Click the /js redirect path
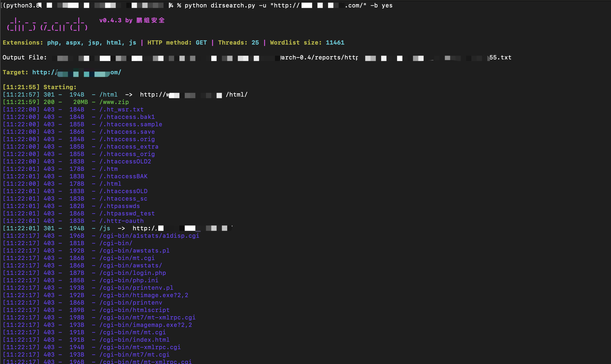The width and height of the screenshot is (611, 364). point(105,228)
